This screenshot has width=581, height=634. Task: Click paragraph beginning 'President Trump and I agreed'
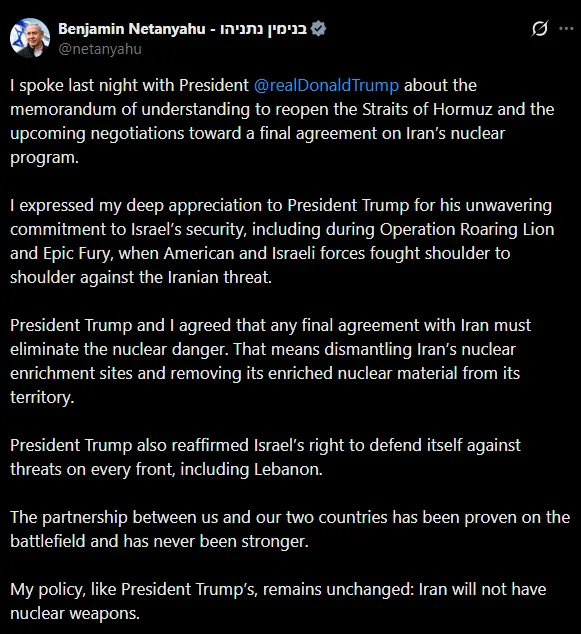270,361
